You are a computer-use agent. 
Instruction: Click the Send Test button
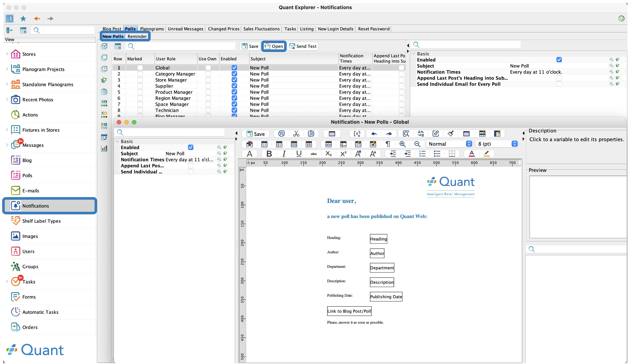[x=303, y=46]
